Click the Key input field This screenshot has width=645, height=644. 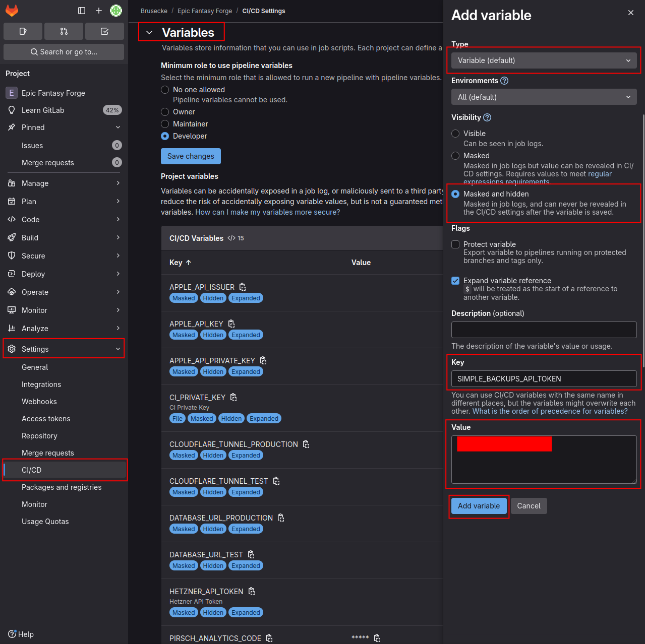544,378
